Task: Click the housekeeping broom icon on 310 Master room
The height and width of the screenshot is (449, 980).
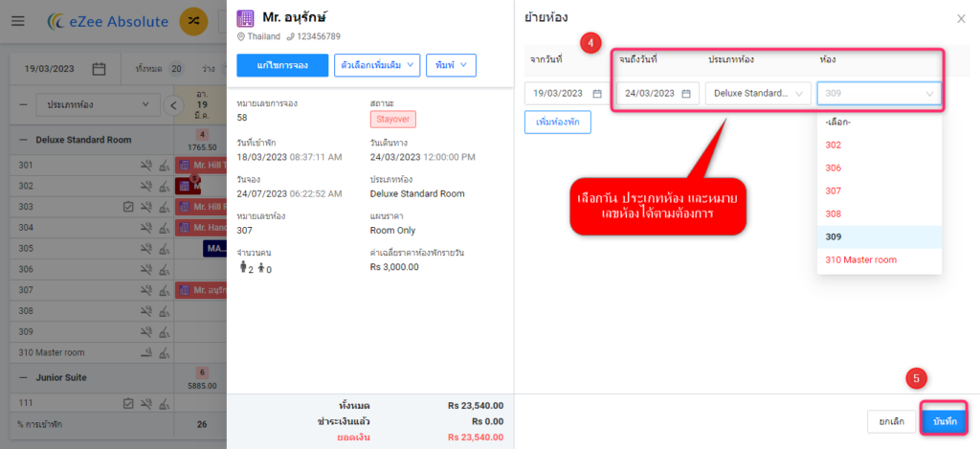Action: 164,352
